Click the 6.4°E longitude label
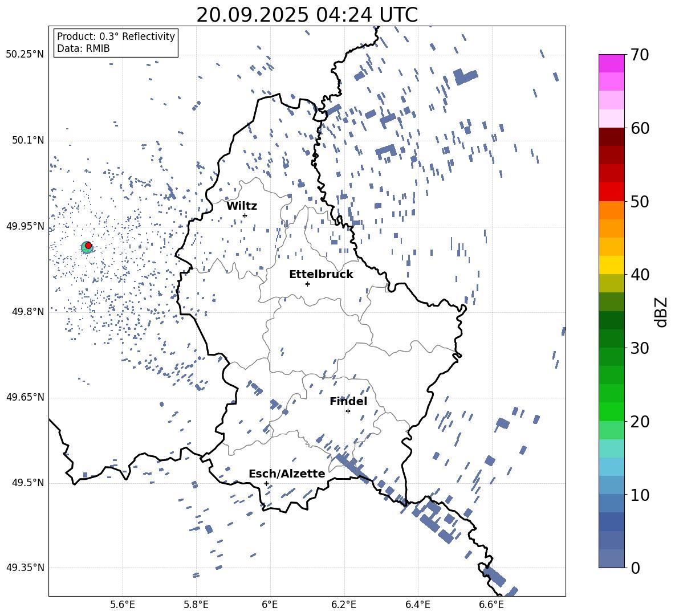This screenshot has width=675, height=616. [x=417, y=605]
